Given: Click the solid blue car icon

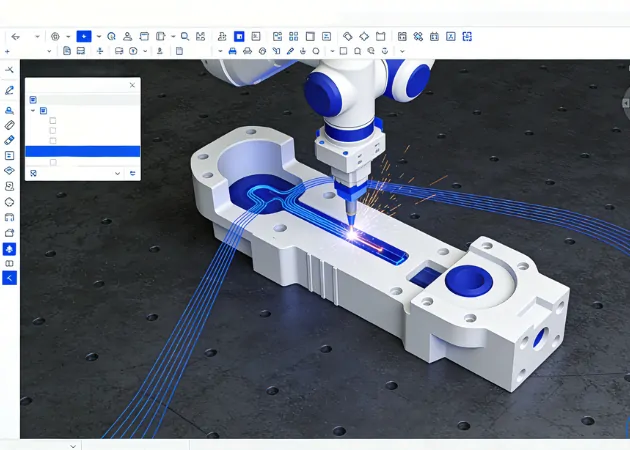Looking at the screenshot, I should [x=232, y=51].
